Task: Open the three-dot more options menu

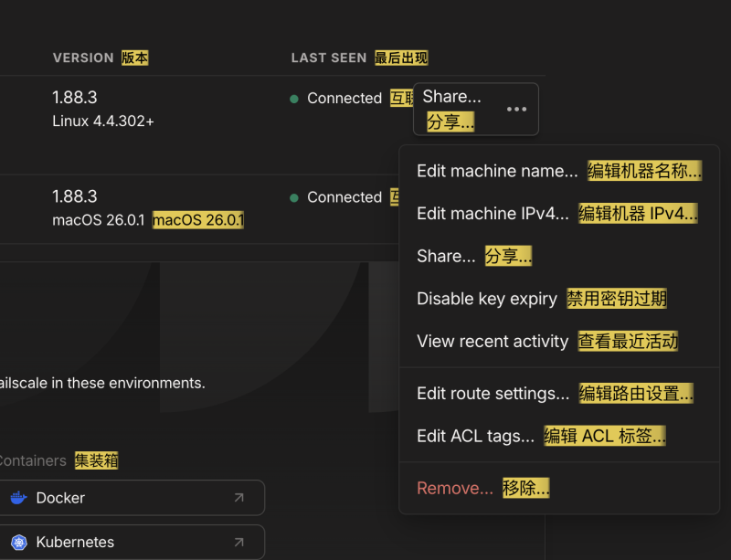Action: tap(516, 110)
